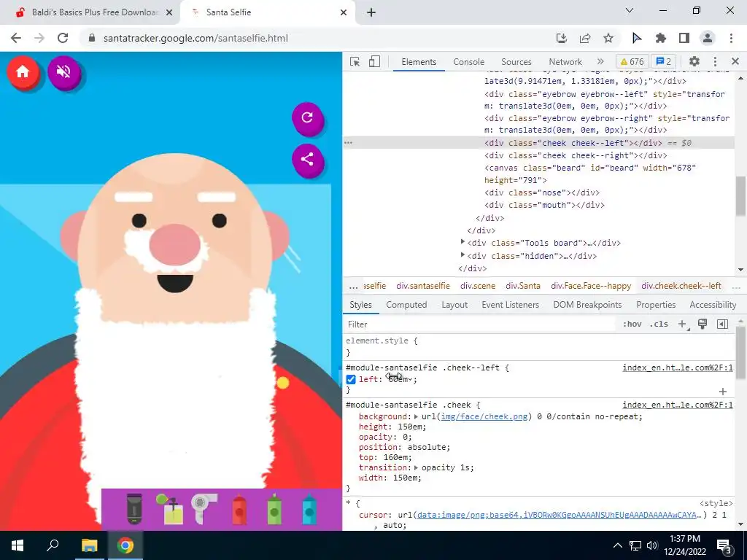Uncheck the left property checkbox
Viewport: 747px width, 560px height.
351,379
